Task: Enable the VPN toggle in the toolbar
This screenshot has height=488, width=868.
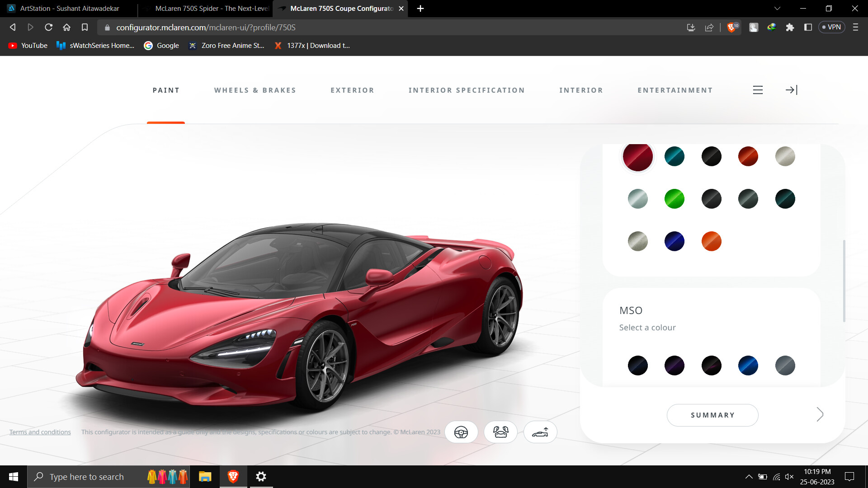Action: coord(831,27)
